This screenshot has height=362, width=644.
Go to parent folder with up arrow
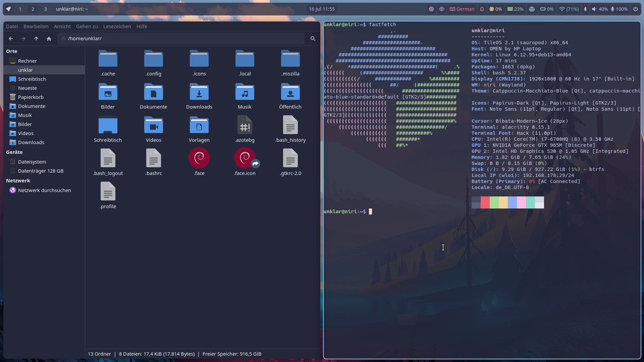click(x=36, y=39)
